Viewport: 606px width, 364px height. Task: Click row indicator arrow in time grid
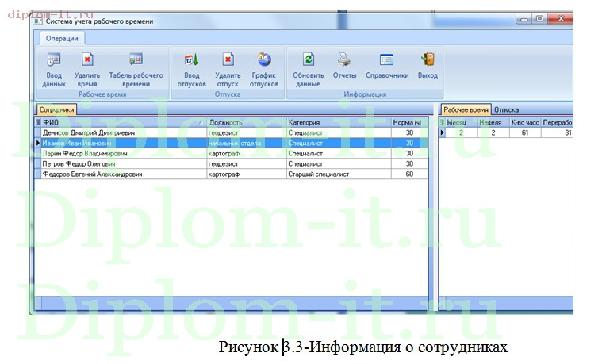click(442, 132)
